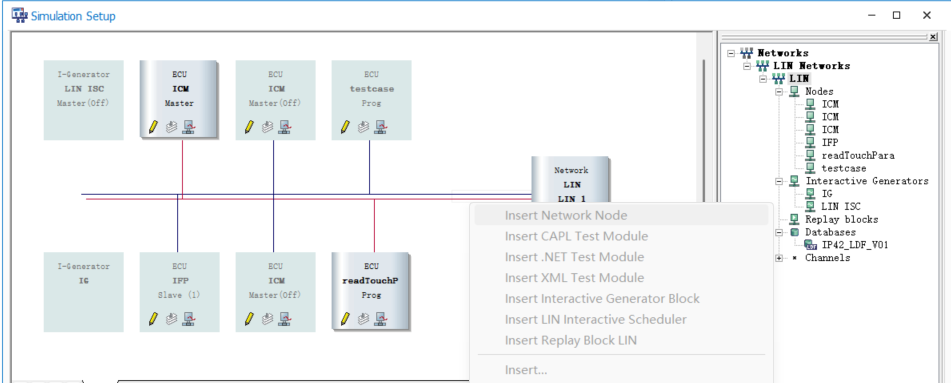This screenshot has width=951, height=383.
Task: Choose Insert Network Node from context menu
Action: [621, 215]
